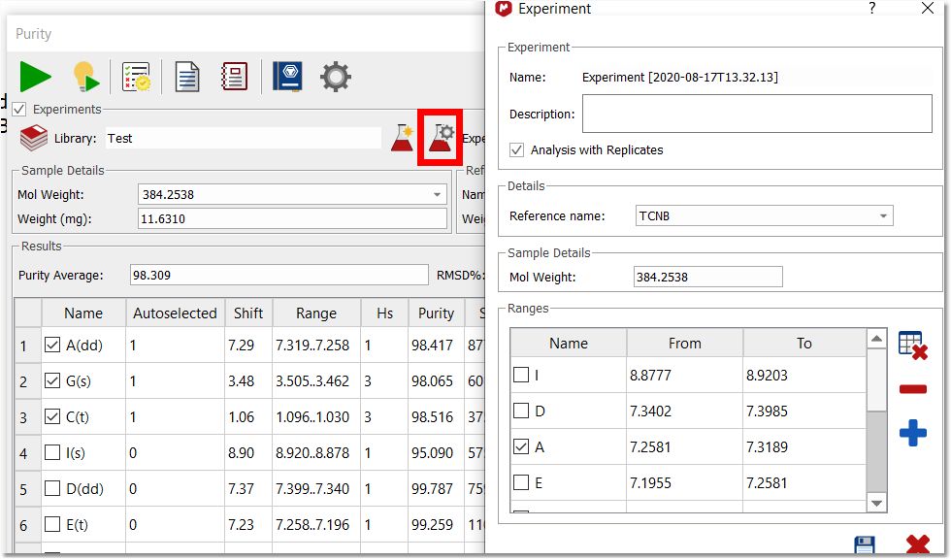Check range E checkbox in Ranges table
Viewport: 951px width, 560px height.
tap(521, 482)
